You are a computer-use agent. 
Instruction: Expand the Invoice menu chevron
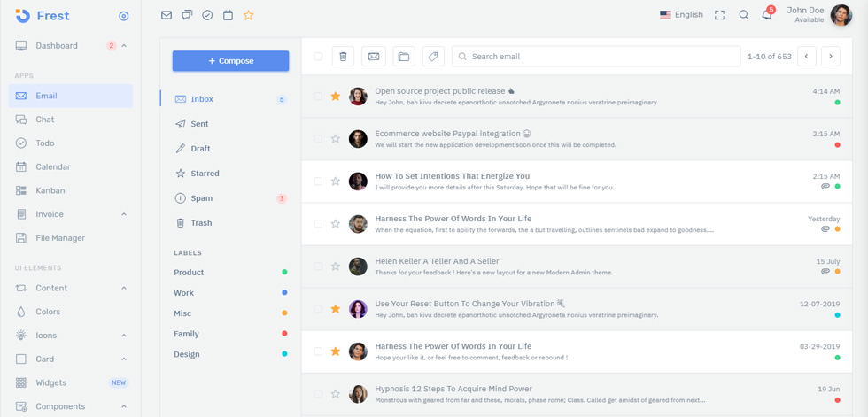click(124, 214)
